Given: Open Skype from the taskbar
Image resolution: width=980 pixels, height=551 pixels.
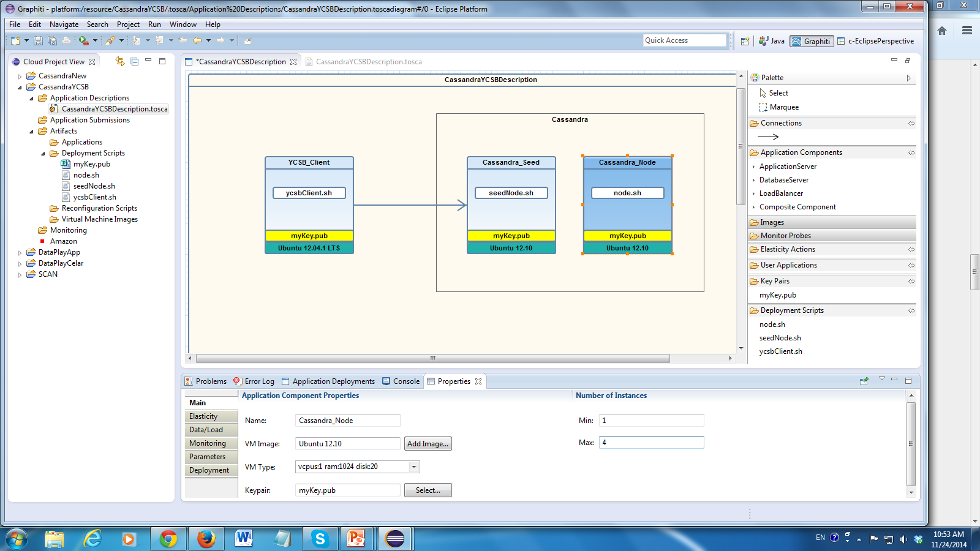Looking at the screenshot, I should pos(319,539).
